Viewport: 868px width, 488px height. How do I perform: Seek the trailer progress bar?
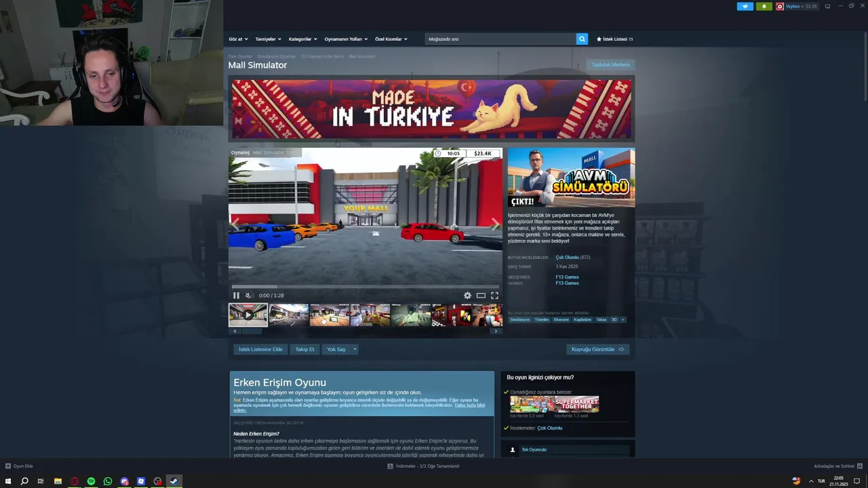(365, 287)
